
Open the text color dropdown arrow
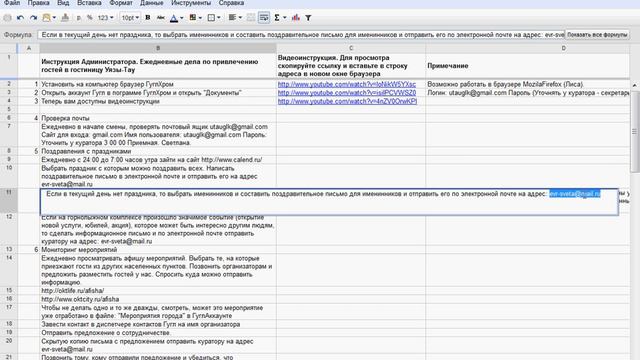tap(182, 18)
